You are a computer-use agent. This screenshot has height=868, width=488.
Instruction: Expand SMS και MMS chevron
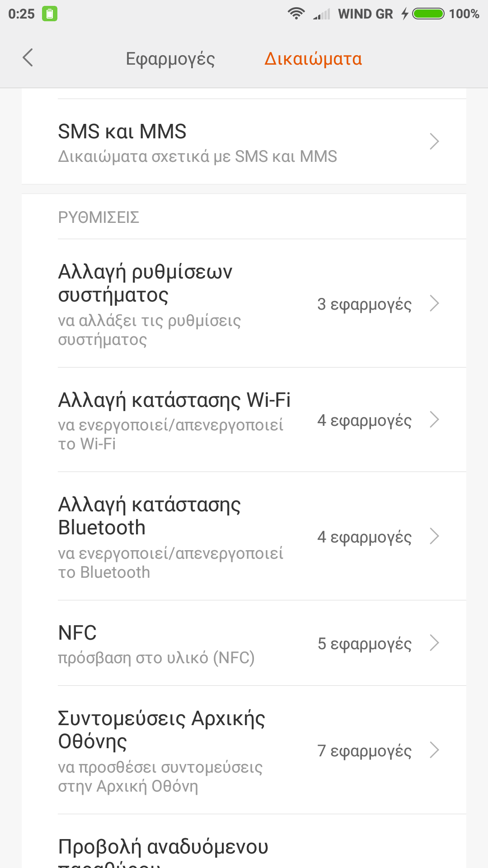click(x=434, y=142)
